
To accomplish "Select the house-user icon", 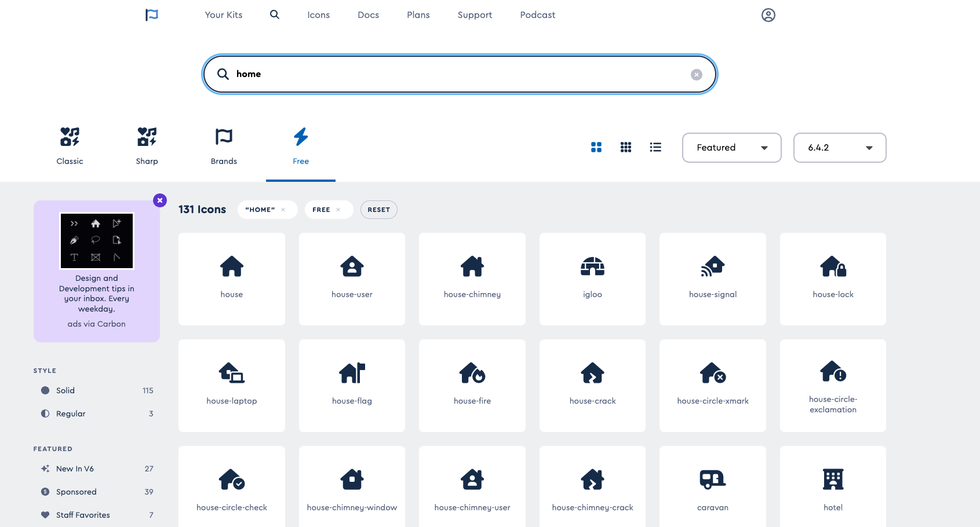I will tap(352, 279).
